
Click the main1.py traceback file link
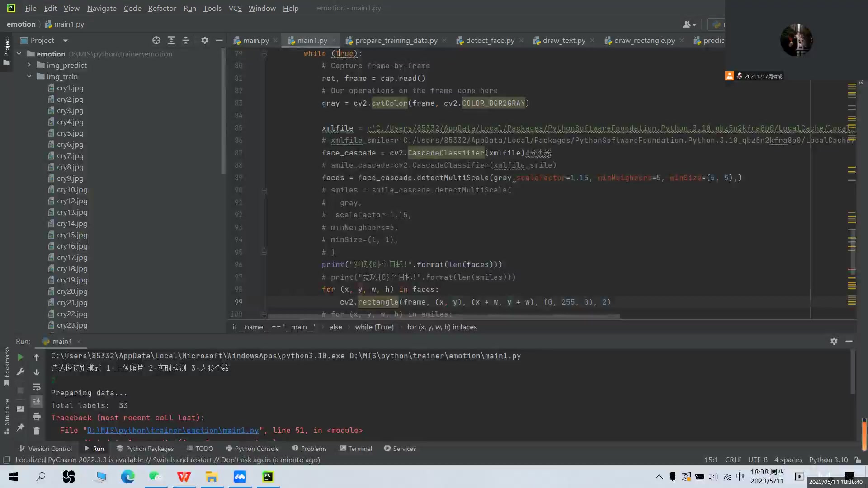click(173, 430)
